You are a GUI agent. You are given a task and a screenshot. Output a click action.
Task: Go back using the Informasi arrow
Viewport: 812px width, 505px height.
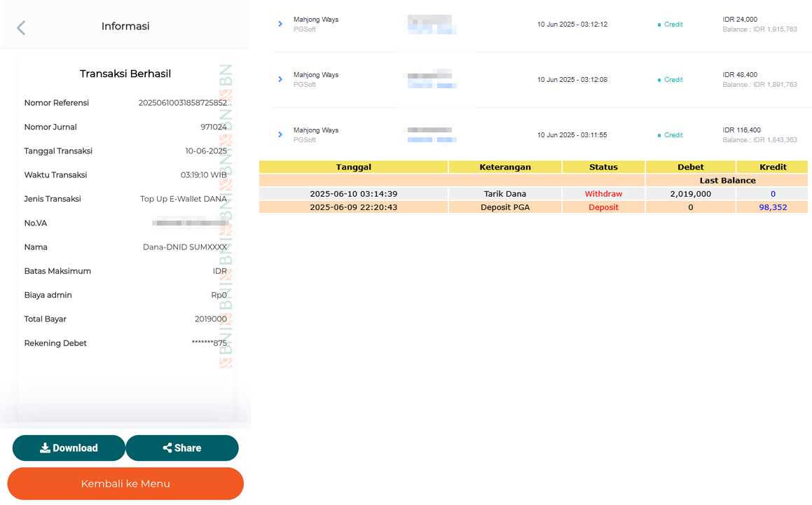click(x=21, y=27)
